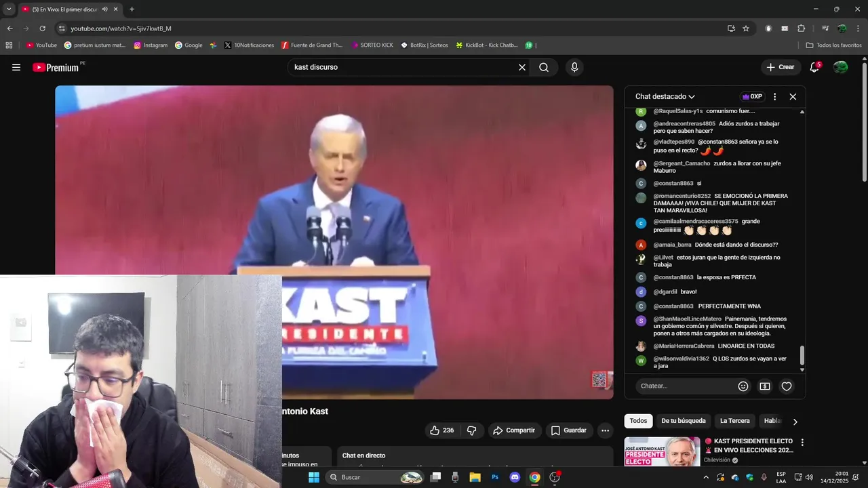This screenshot has width=868, height=488.
Task: Open Task View on taskbar
Action: [x=435, y=477]
